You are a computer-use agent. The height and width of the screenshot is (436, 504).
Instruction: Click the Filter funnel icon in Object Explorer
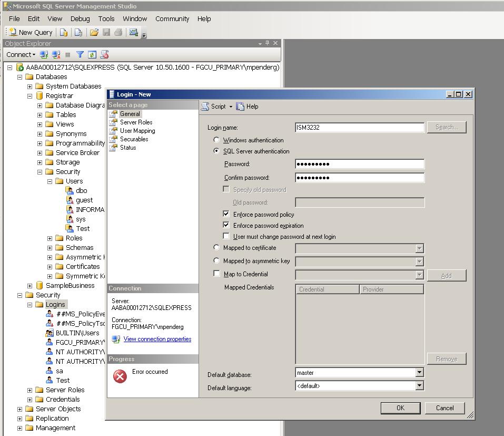pos(80,55)
